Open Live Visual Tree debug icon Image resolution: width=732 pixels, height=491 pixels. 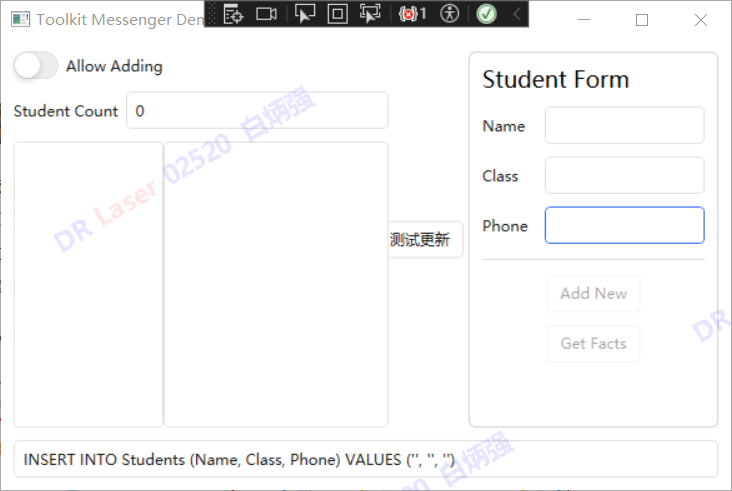point(233,14)
